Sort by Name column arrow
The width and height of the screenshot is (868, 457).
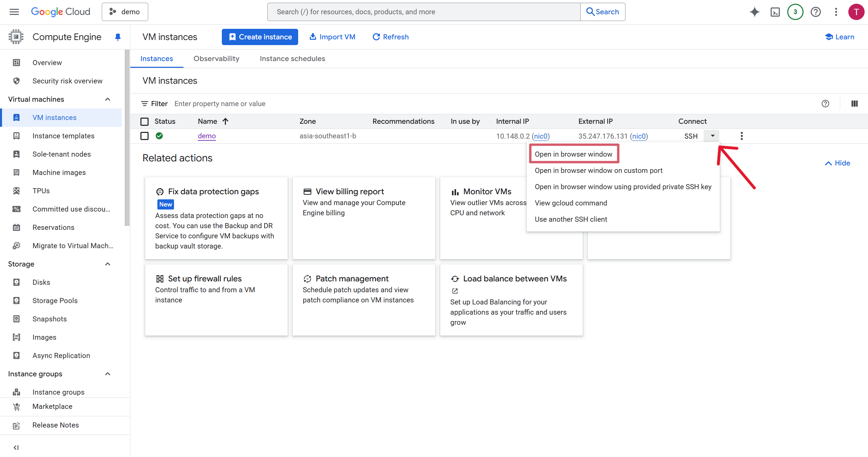[x=226, y=121]
